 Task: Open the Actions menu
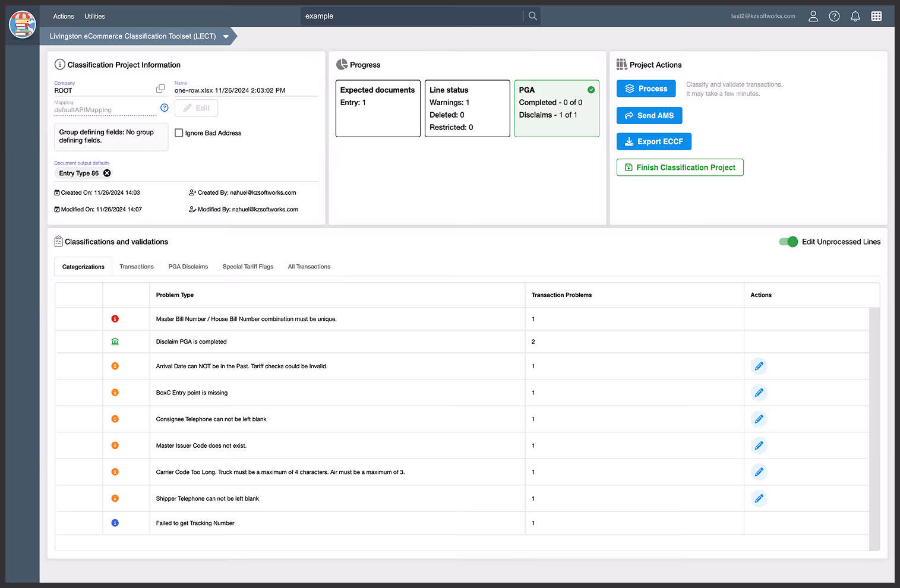point(64,16)
